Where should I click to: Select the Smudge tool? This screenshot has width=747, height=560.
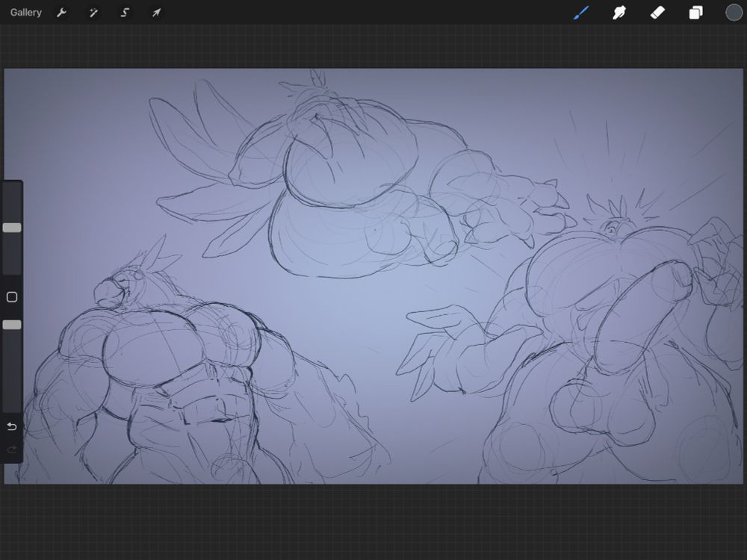pos(619,13)
